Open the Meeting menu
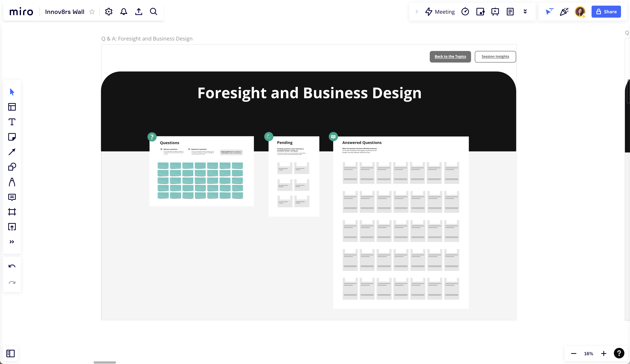This screenshot has width=630, height=364. [x=440, y=12]
